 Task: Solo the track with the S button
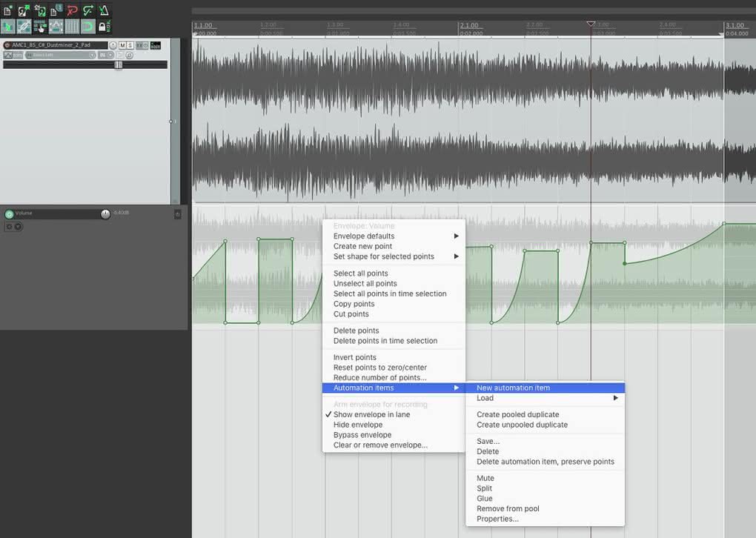[130, 45]
